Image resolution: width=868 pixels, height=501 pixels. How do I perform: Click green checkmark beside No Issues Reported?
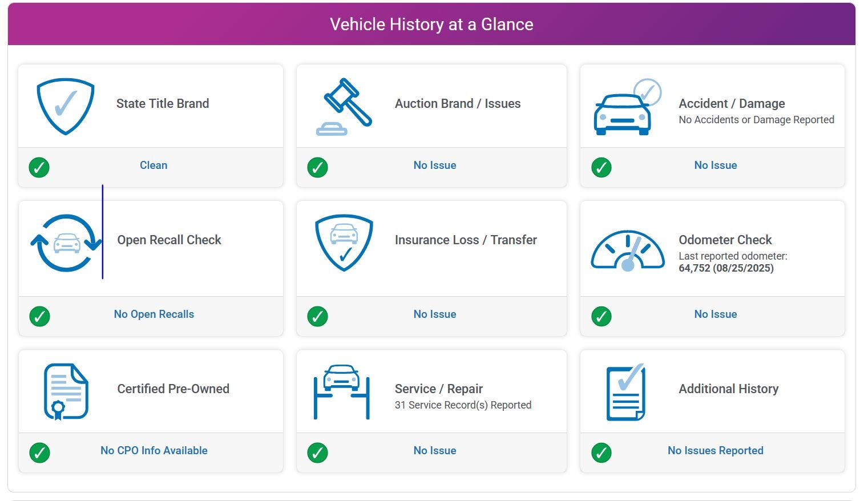coord(601,452)
